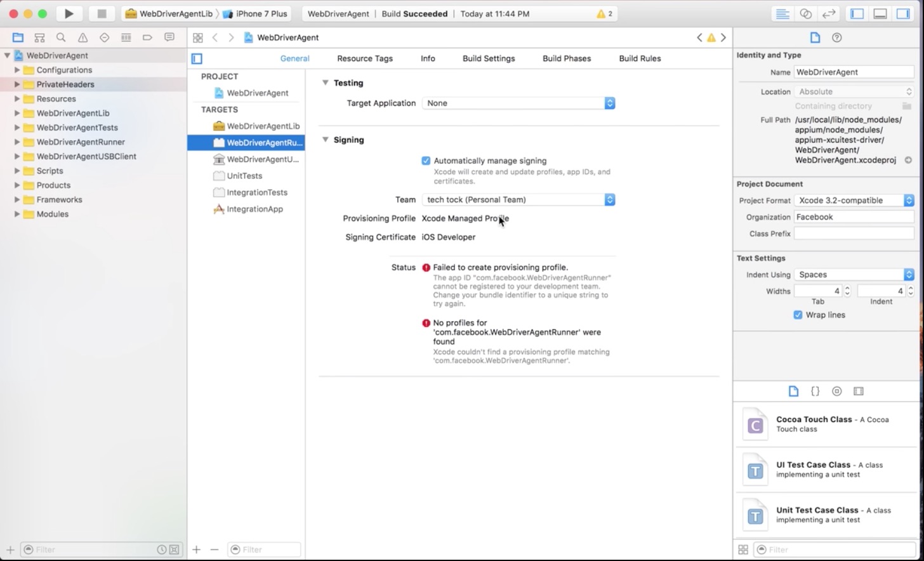924x561 pixels.
Task: Choose the iPhone 7 Plus device destination
Action: (255, 13)
